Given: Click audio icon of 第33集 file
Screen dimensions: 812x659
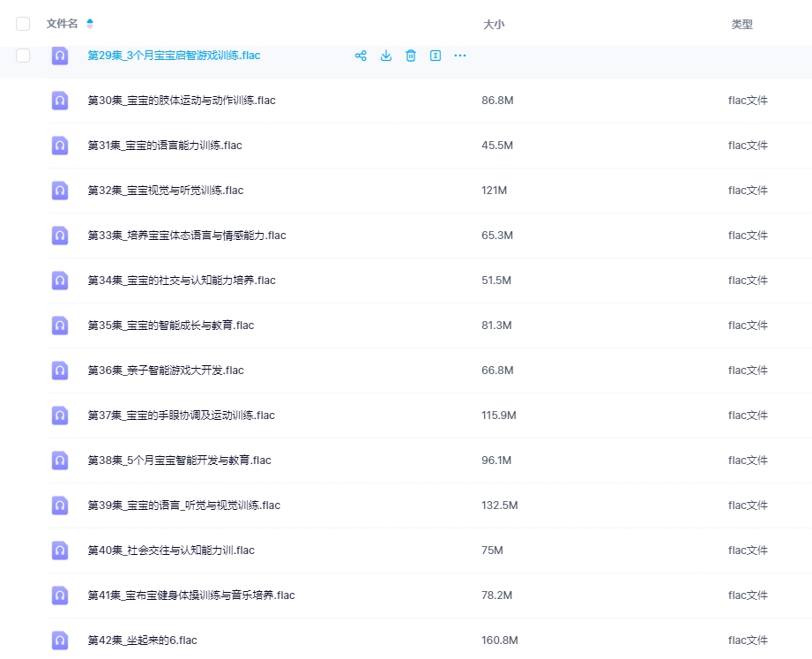Looking at the screenshot, I should (x=60, y=236).
